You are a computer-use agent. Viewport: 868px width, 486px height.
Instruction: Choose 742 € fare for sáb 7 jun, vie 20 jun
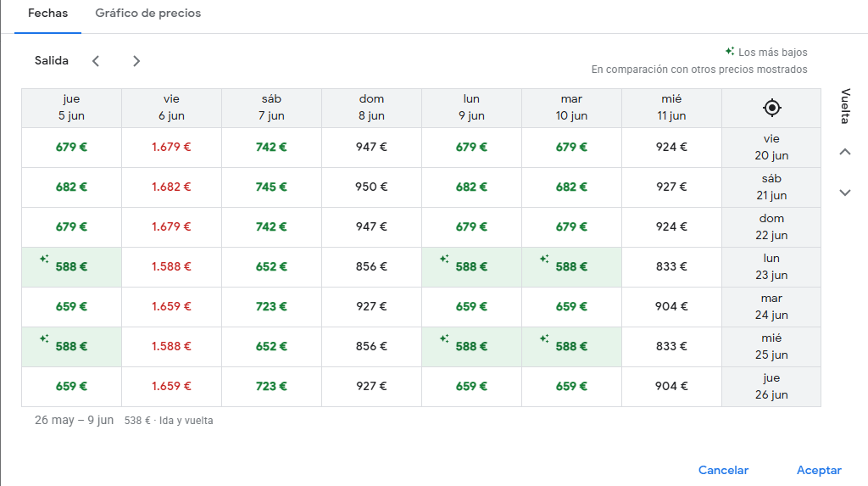pyautogui.click(x=271, y=147)
